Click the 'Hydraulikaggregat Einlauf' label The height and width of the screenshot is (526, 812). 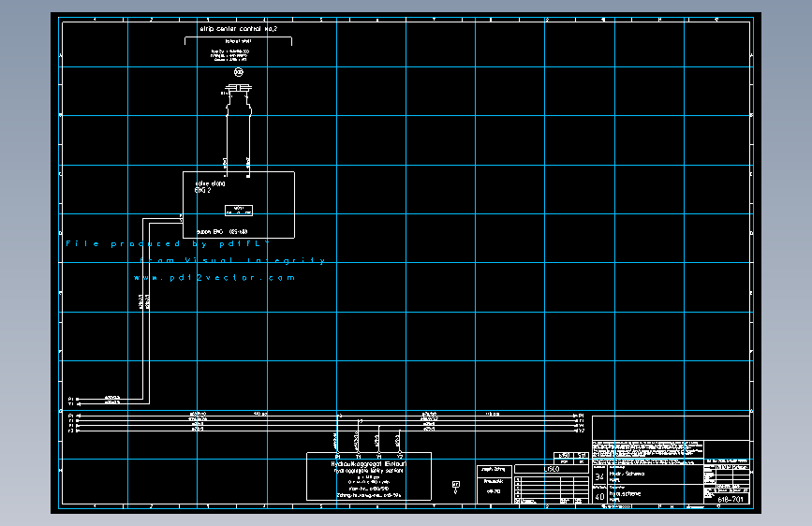pos(369,464)
